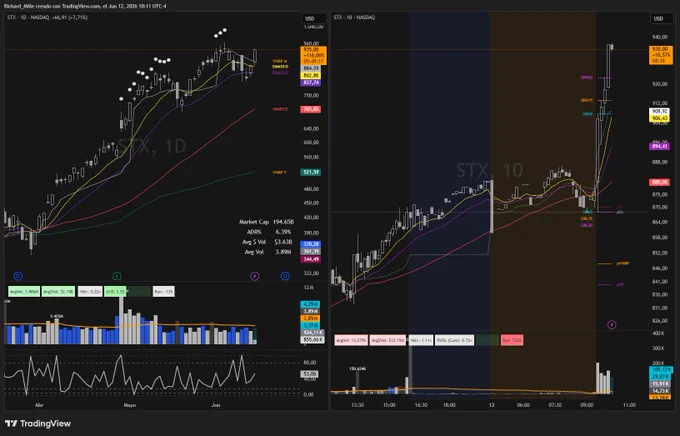Click the 09:00 label on the time axis
This screenshot has height=436, width=680.
tap(587, 405)
